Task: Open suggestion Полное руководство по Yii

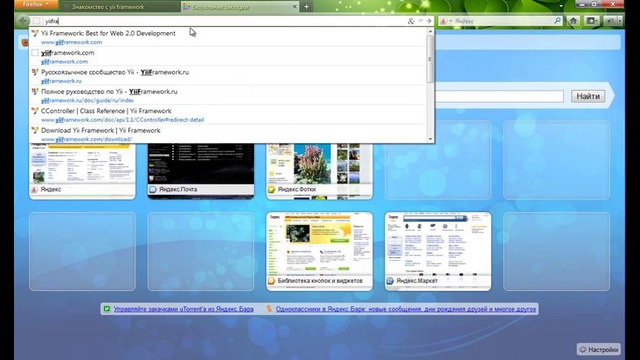Action: [x=228, y=96]
